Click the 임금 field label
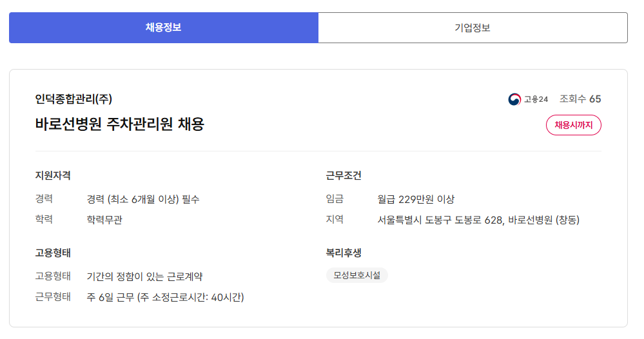Image resolution: width=644 pixels, height=339 pixels. point(335,199)
